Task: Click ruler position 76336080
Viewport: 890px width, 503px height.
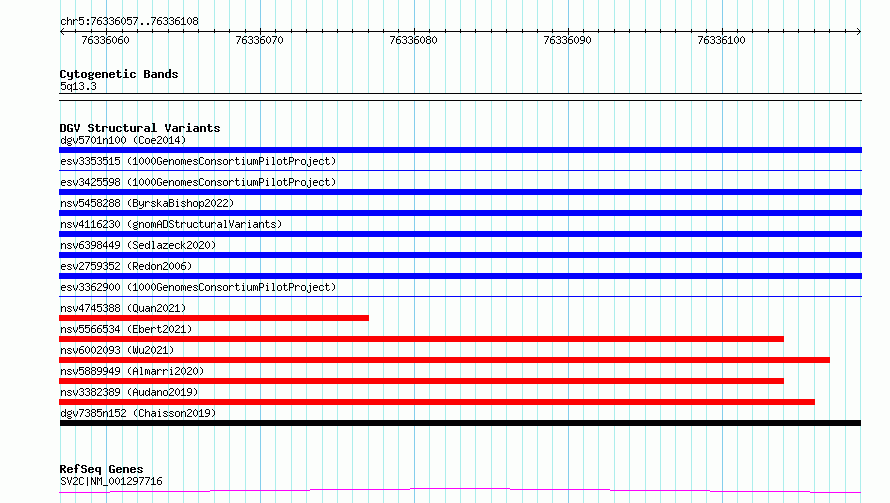Action: coord(413,40)
